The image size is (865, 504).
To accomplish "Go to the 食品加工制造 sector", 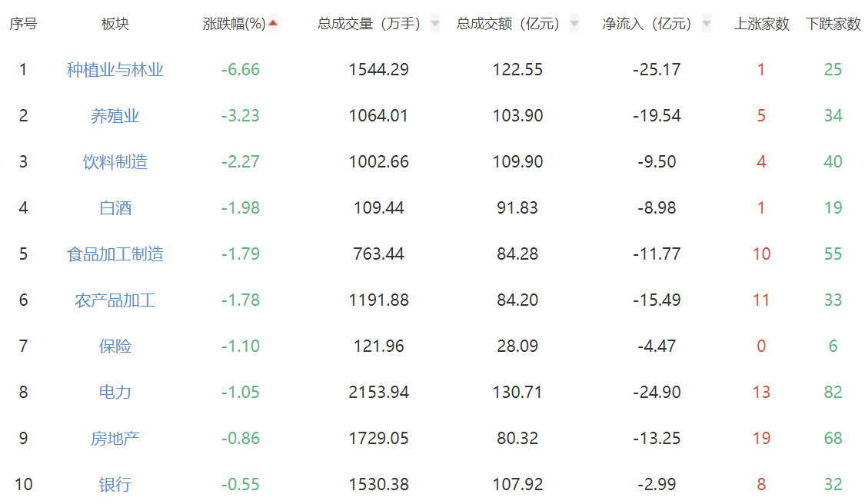I will 115,254.
